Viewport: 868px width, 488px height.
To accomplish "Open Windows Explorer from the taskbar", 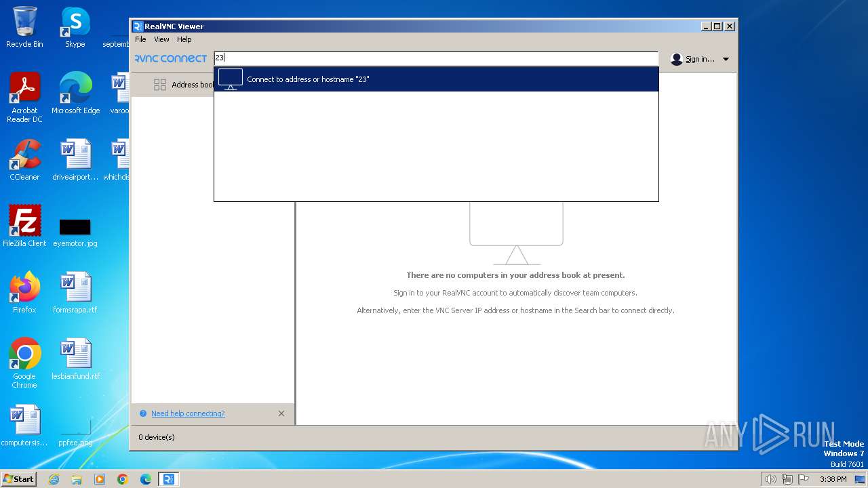I will [x=77, y=479].
